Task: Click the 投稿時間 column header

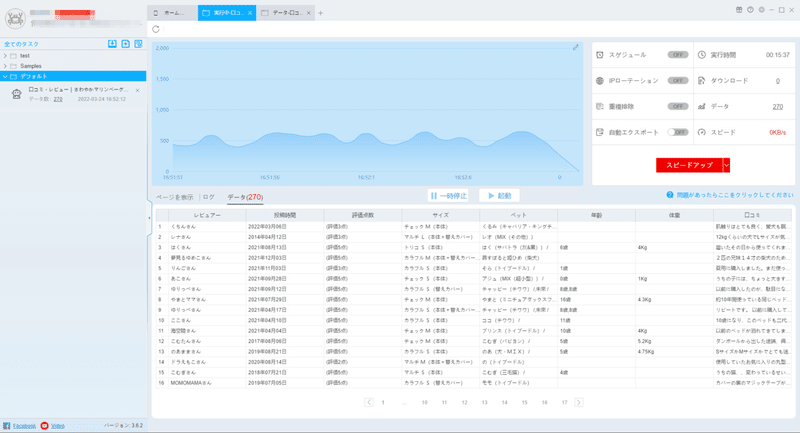Action: click(285, 215)
